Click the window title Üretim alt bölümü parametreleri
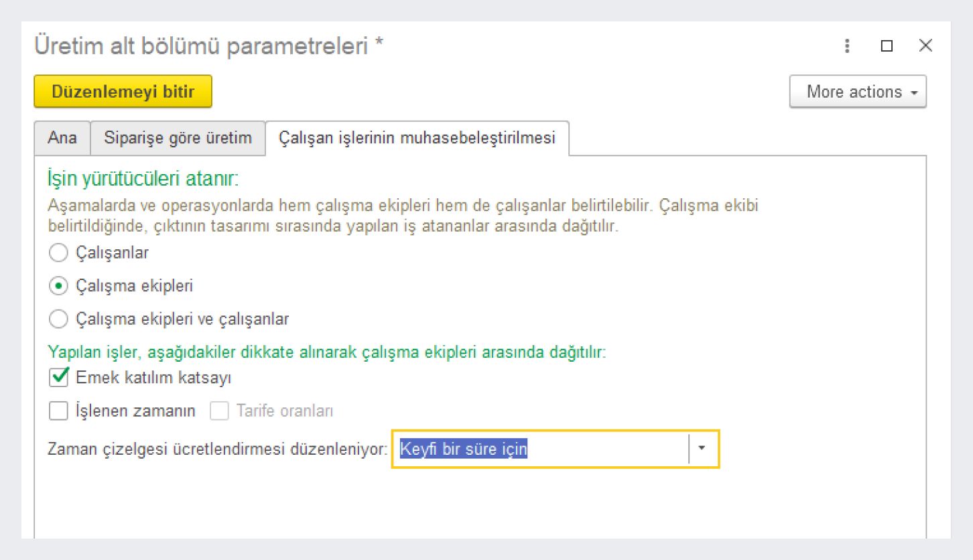 point(208,46)
